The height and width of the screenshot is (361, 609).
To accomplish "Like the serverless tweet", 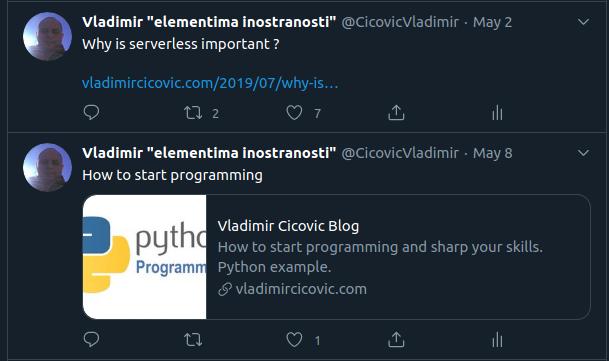I will [294, 113].
